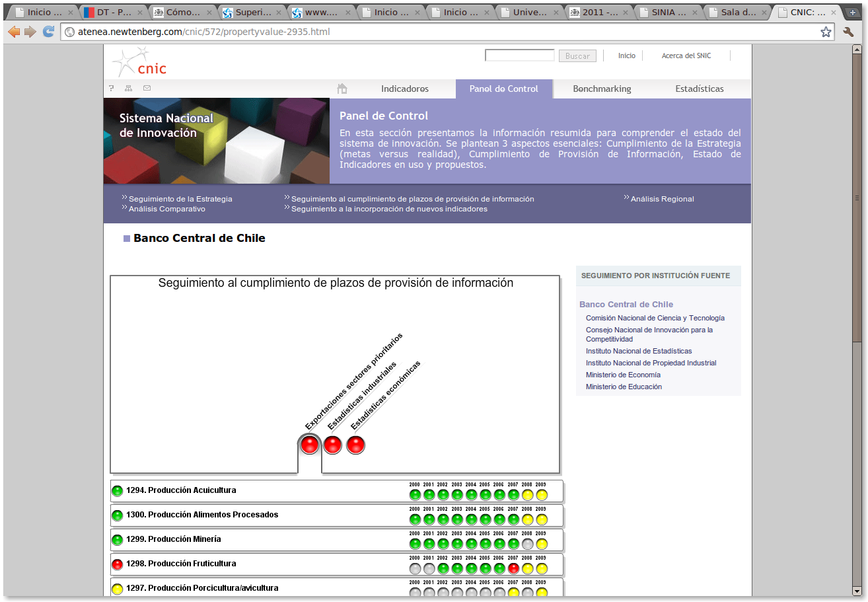Select the Estadísticas económicas red light
868x602 pixels.
click(x=355, y=445)
